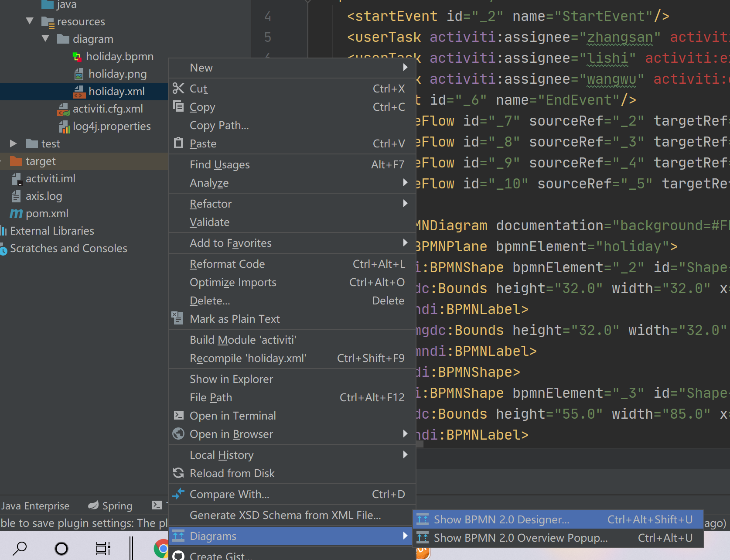The width and height of the screenshot is (730, 560).
Task: Select Show in Explorer
Action: point(292,379)
